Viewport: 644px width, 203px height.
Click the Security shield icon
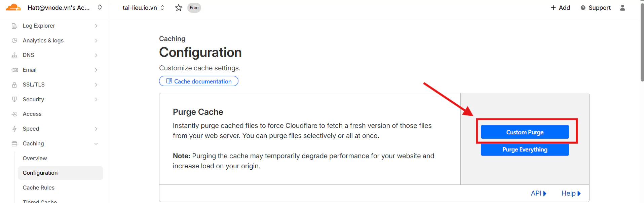(x=14, y=99)
